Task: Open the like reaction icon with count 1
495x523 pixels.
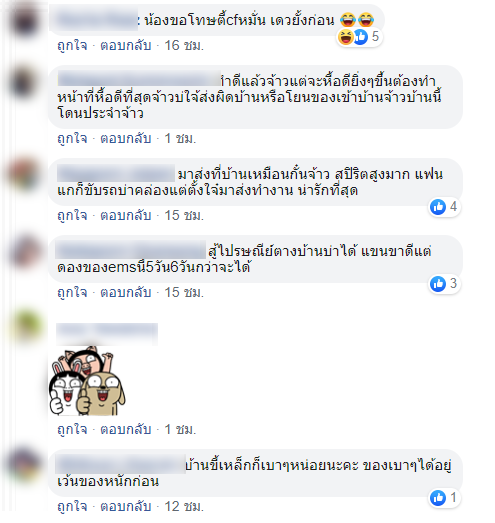Action: (x=438, y=498)
